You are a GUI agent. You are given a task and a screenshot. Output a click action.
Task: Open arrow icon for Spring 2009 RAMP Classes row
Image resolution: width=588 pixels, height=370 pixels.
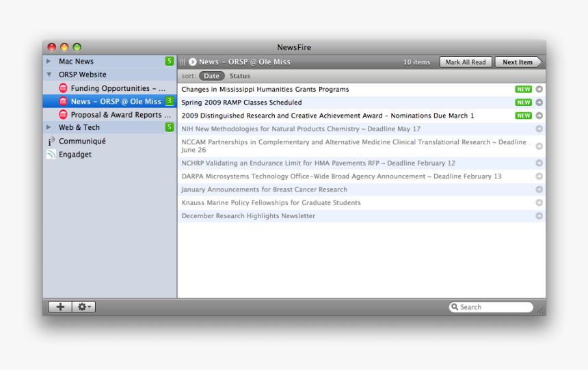click(539, 103)
